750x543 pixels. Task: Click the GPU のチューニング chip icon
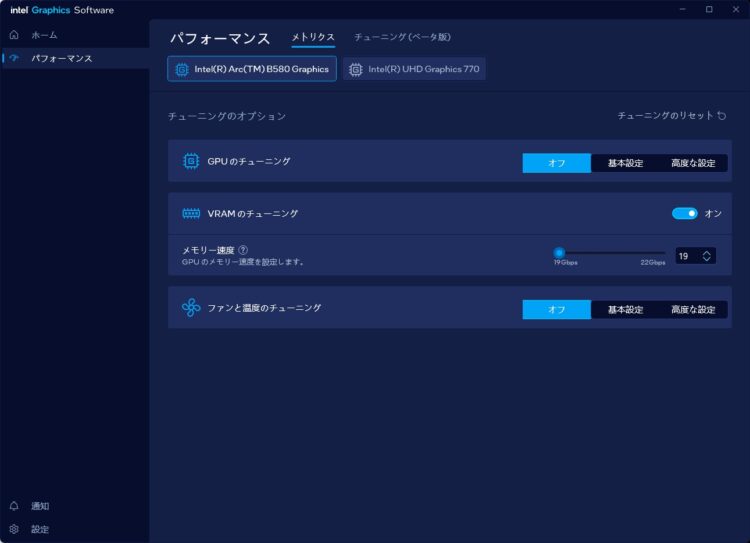(x=191, y=161)
